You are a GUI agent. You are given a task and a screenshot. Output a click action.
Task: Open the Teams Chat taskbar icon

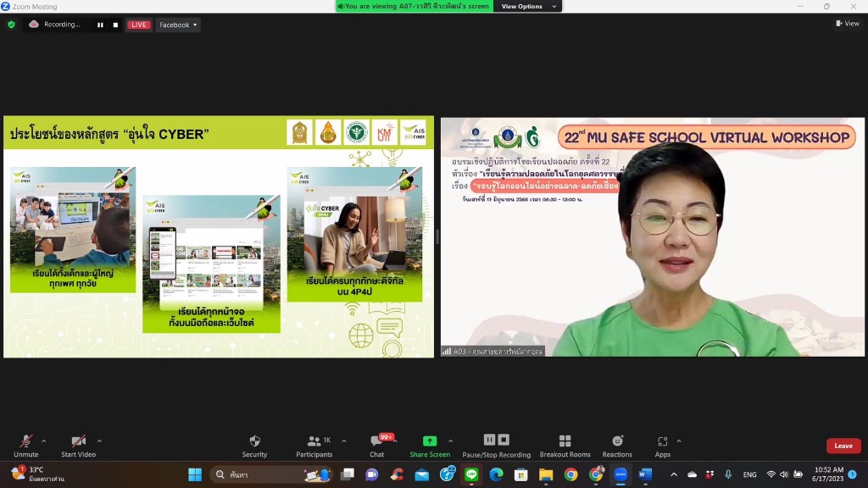point(371,474)
